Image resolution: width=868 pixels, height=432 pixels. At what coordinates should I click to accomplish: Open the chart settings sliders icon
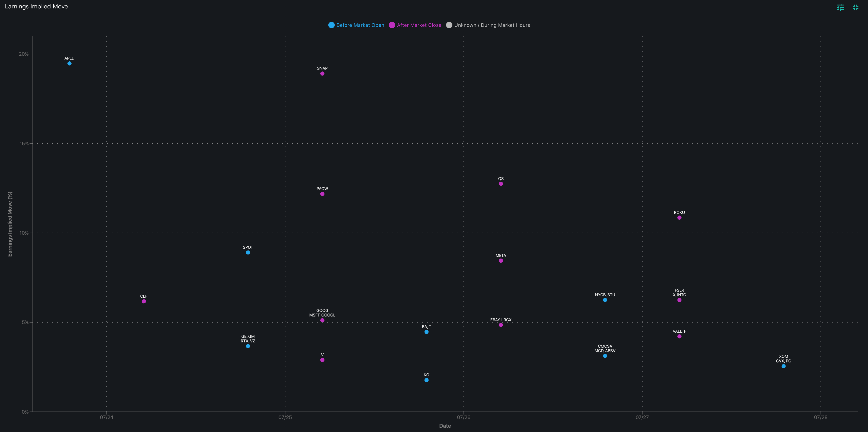pyautogui.click(x=840, y=8)
